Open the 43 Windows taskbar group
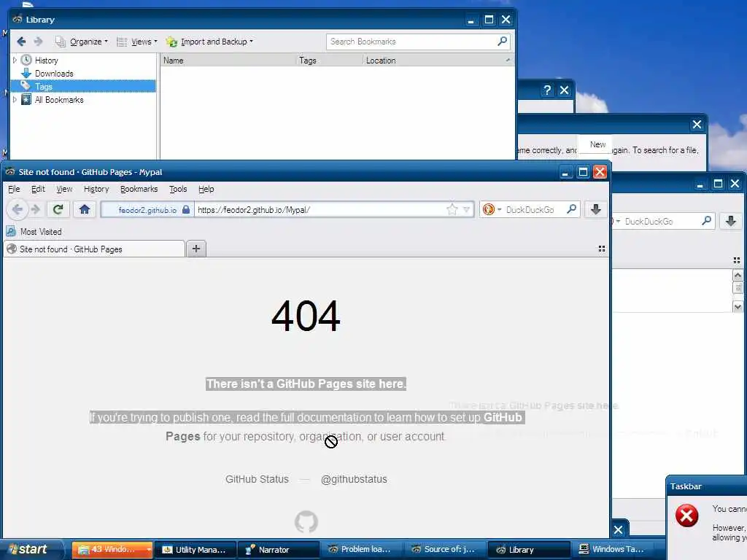This screenshot has width=747, height=560. click(x=112, y=550)
